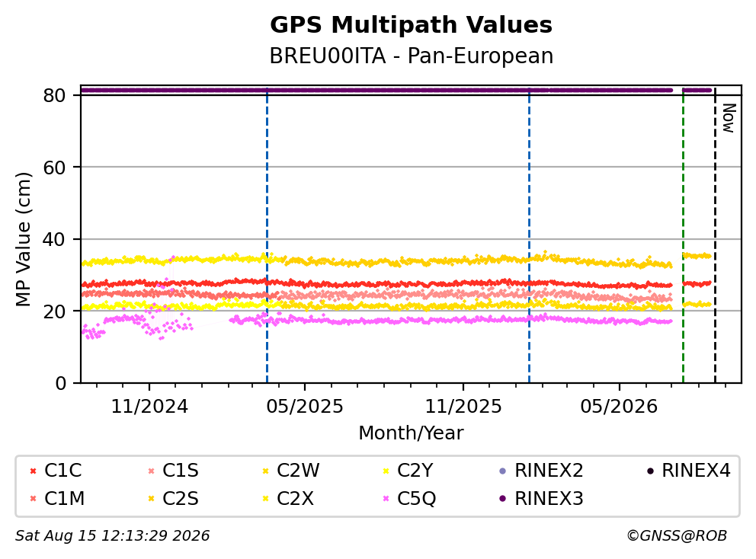Select the 'BREU00ITA - Pan-European' subtitle
756x559 pixels.
411,56
